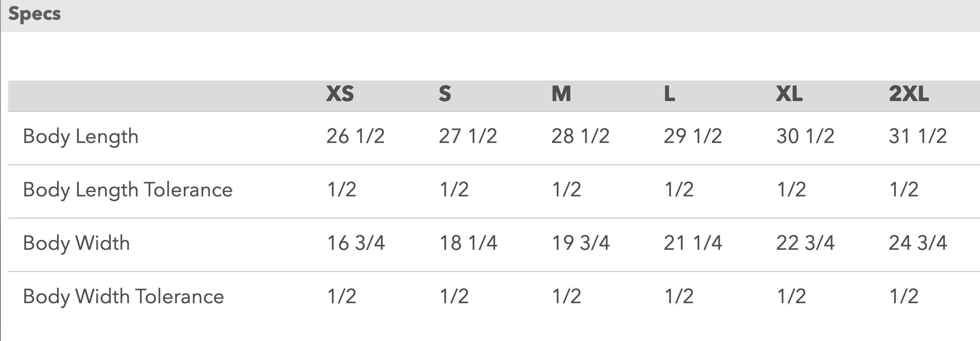
Task: Select the S size column header
Action: 445,94
